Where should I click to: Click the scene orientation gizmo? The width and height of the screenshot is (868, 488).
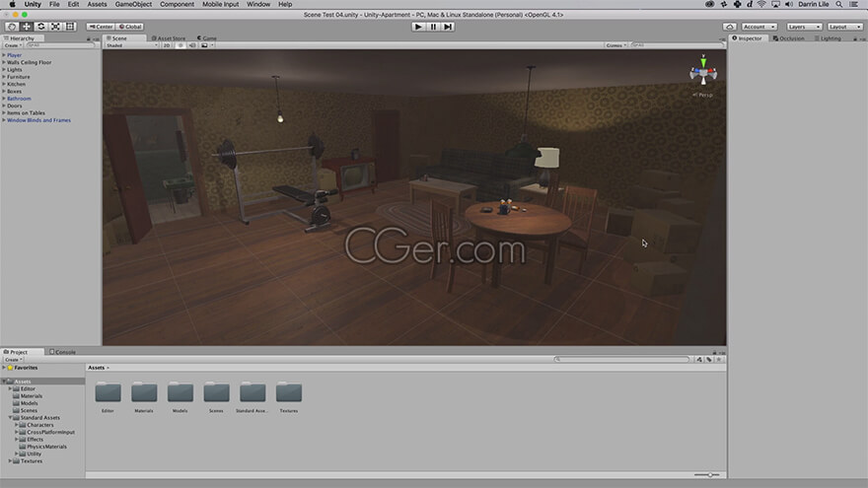(x=703, y=73)
